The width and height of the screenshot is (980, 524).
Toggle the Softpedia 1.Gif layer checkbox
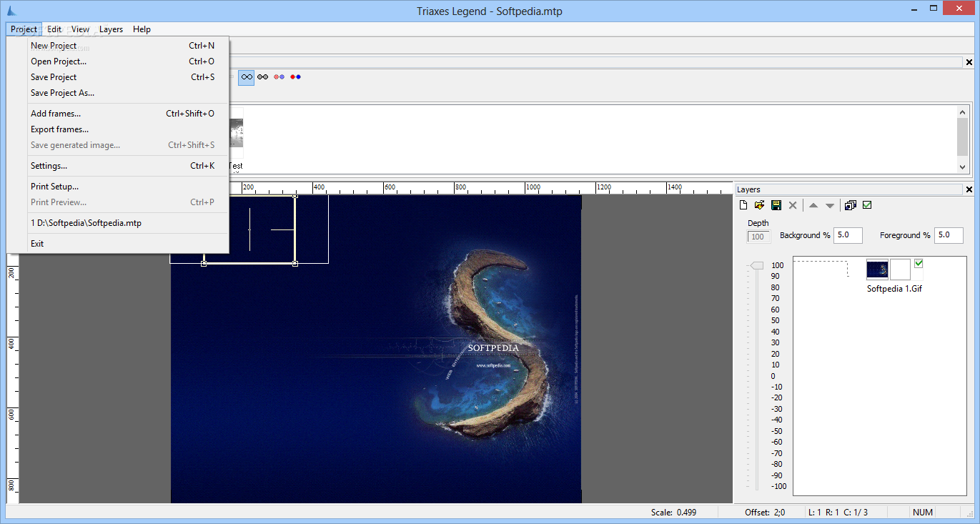[919, 264]
